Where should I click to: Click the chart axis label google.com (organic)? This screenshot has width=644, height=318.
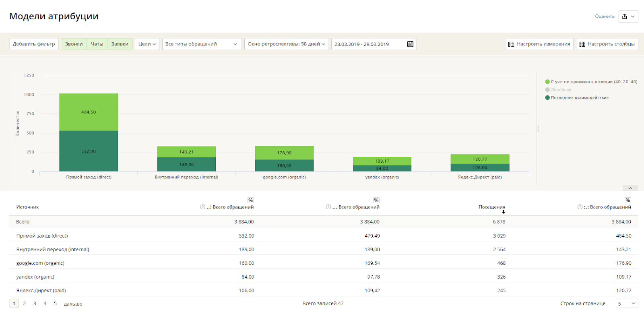pos(284,177)
